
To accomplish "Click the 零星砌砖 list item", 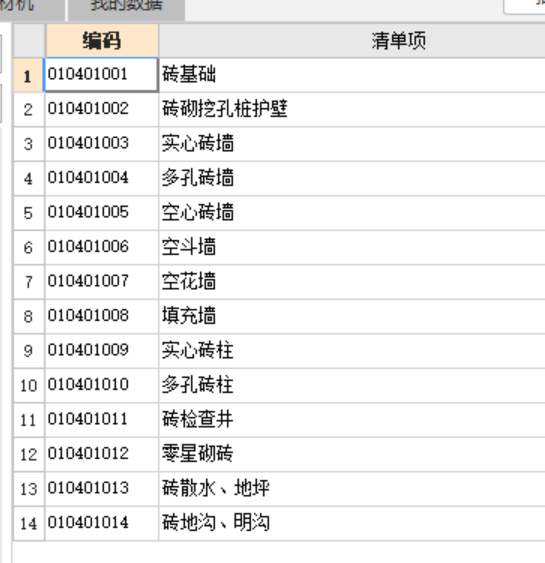I will pos(352,454).
